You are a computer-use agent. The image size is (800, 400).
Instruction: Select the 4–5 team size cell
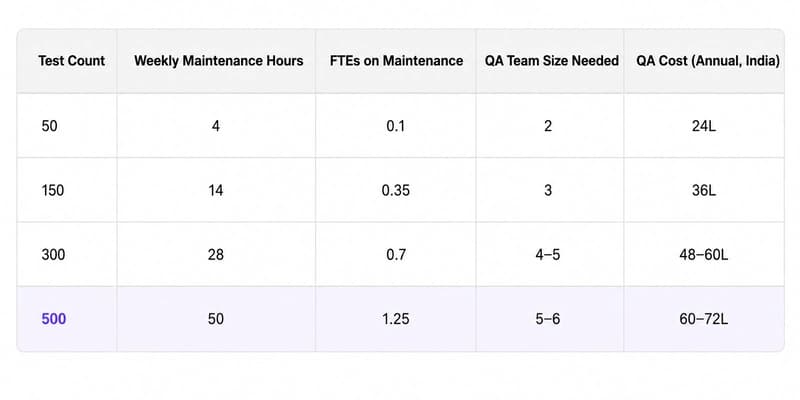[548, 255]
